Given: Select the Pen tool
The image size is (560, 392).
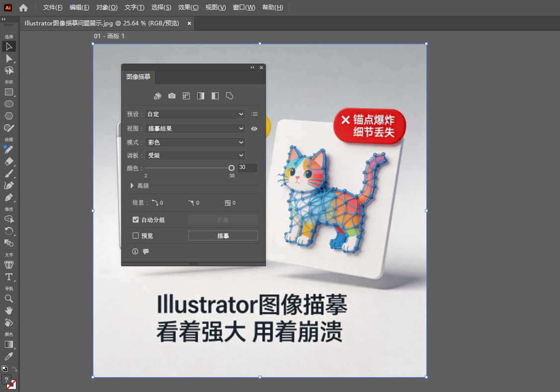Looking at the screenshot, I should pos(9,197).
